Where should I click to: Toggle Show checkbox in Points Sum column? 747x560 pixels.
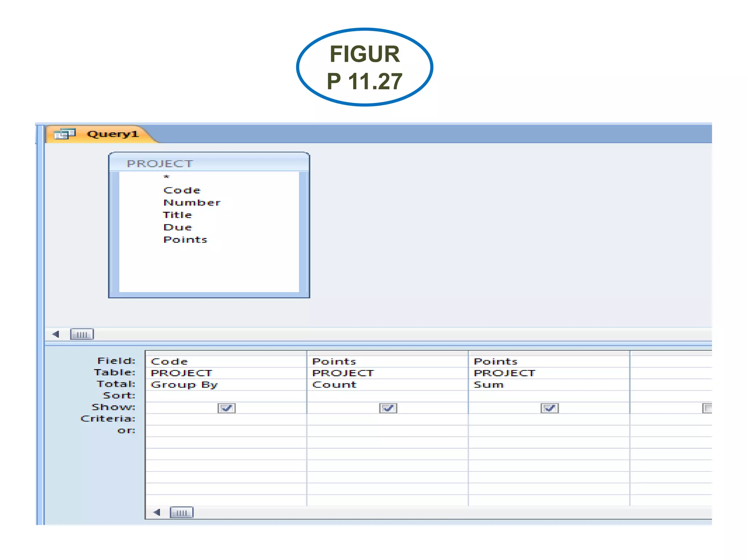click(549, 408)
